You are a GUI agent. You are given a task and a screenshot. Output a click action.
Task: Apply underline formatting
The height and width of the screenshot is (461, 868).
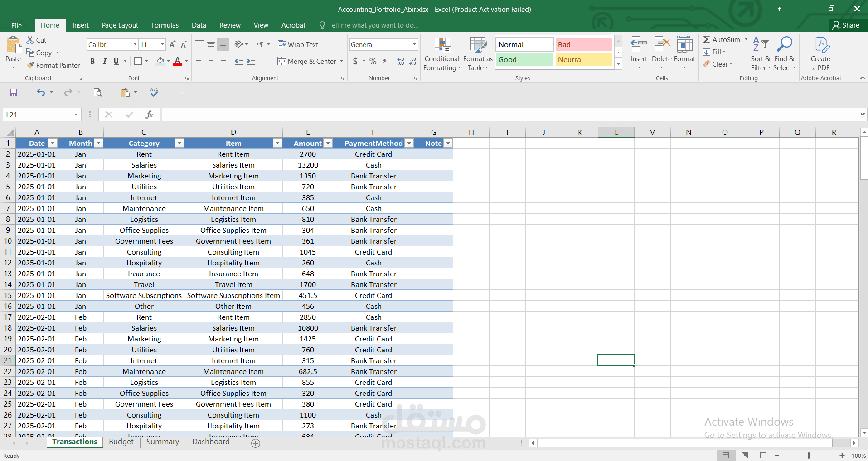[x=116, y=61]
